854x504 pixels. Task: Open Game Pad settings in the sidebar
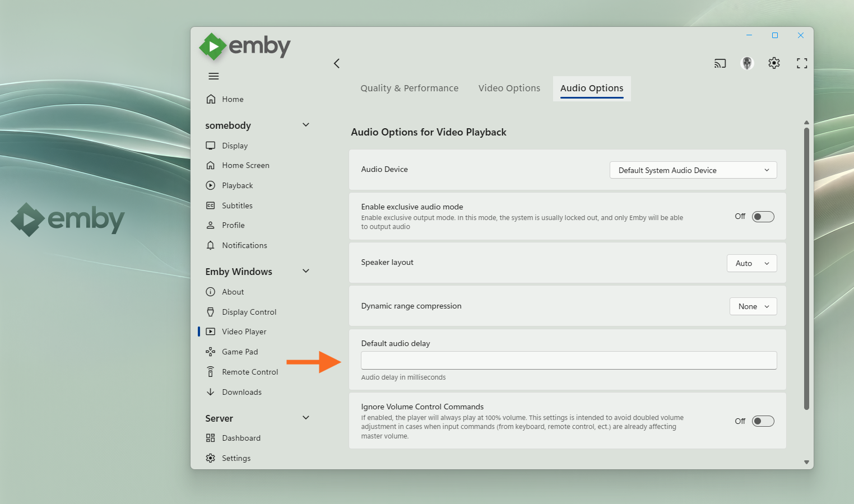coord(239,352)
